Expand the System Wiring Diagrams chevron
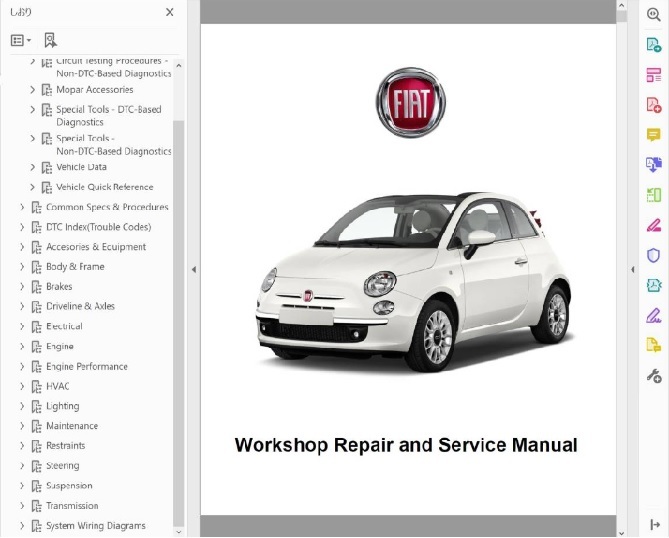The height and width of the screenshot is (538, 669). 22,526
